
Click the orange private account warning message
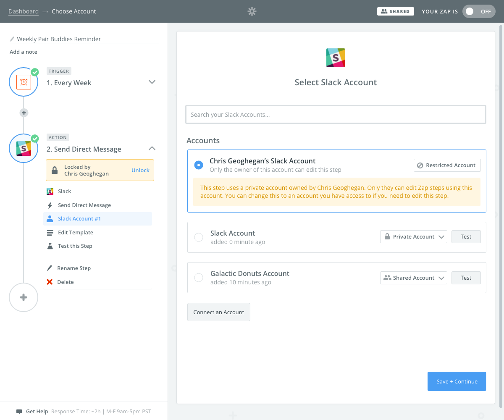point(337,192)
